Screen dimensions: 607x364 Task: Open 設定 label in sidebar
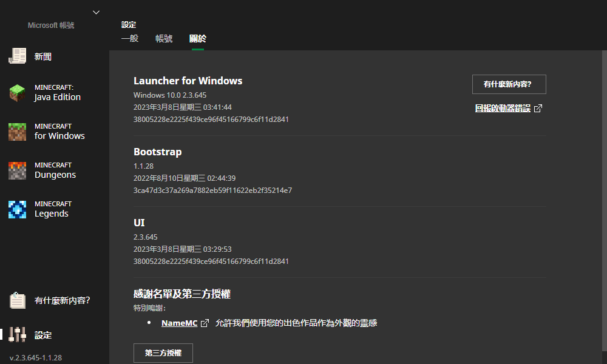tap(42, 335)
